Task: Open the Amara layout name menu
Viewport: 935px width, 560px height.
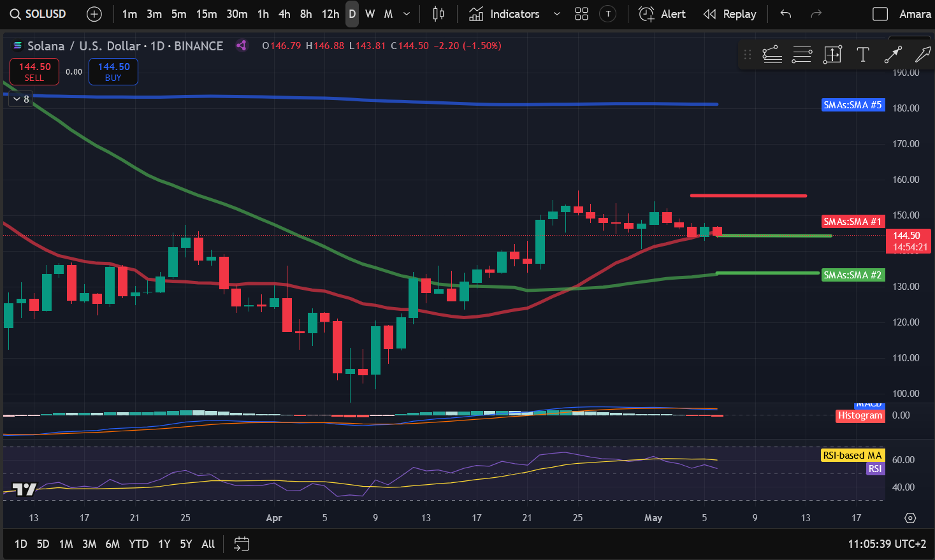Action: pos(915,14)
